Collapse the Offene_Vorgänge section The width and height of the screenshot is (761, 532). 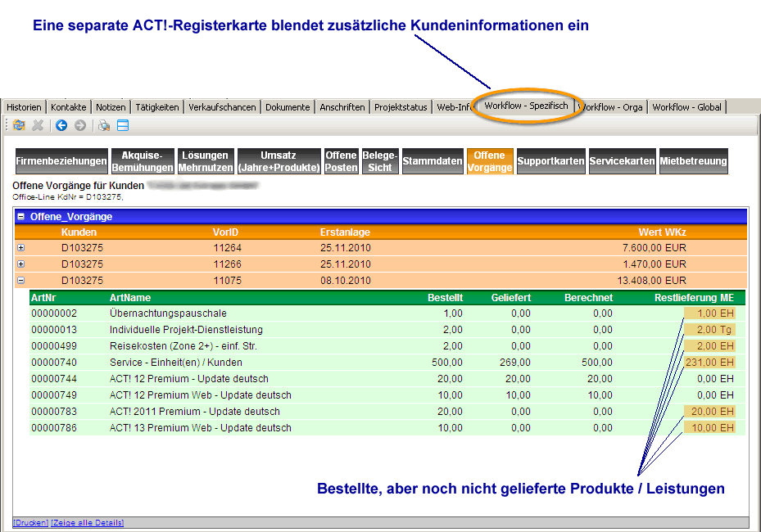[x=20, y=217]
